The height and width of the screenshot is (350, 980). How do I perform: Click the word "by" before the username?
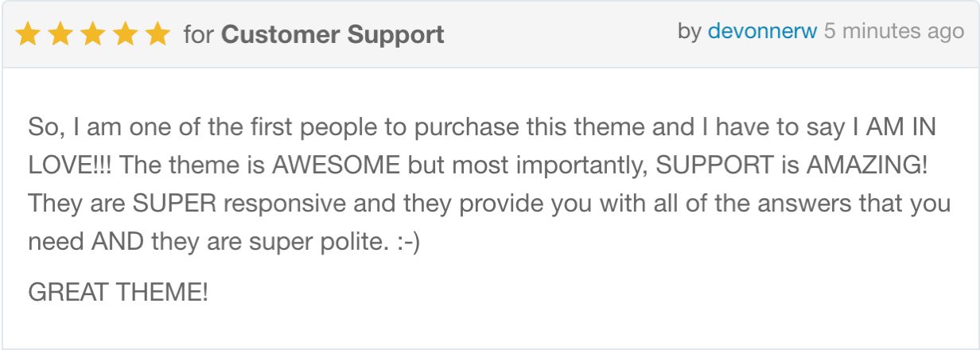tap(689, 33)
